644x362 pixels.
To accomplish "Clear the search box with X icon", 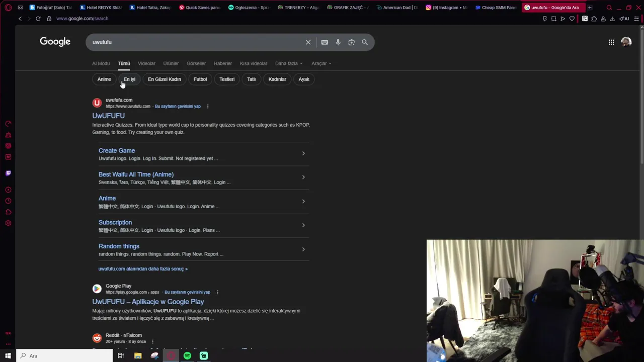I will (308, 42).
